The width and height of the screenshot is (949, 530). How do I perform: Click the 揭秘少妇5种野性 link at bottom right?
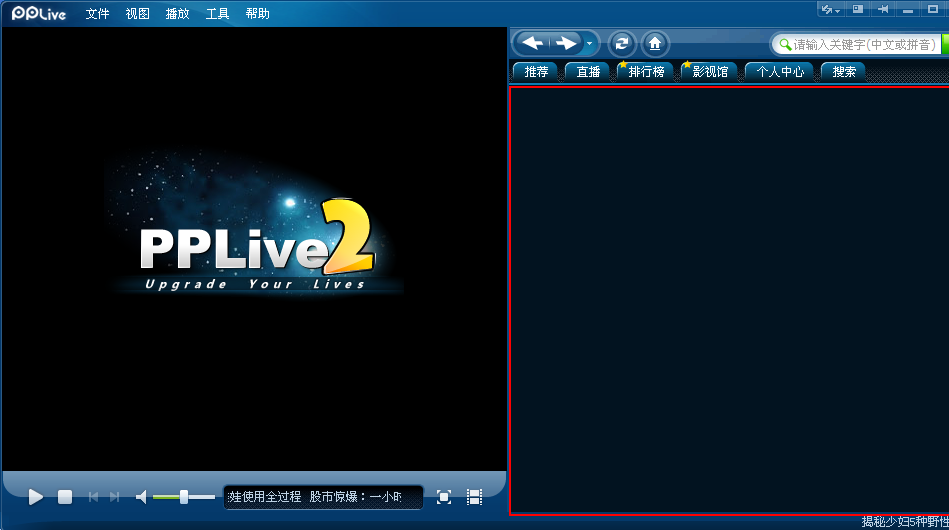905,522
